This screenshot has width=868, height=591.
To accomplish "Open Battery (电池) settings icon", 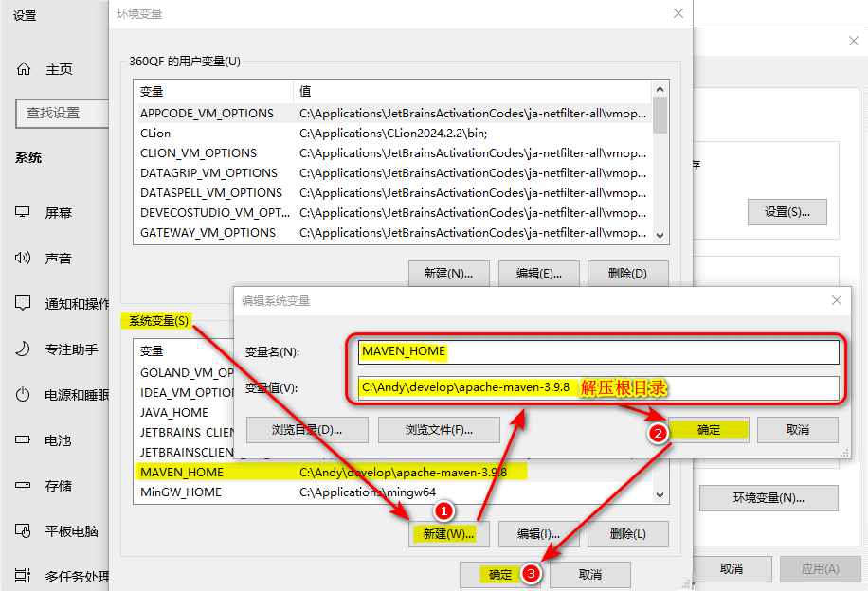I will click(x=24, y=440).
